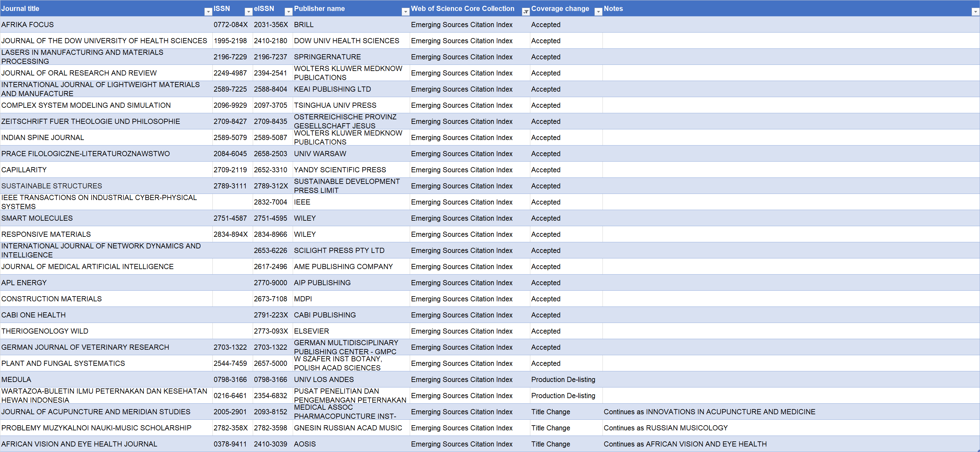Select eISSN cell 2791-223X
980x452 pixels.
pyautogui.click(x=273, y=315)
